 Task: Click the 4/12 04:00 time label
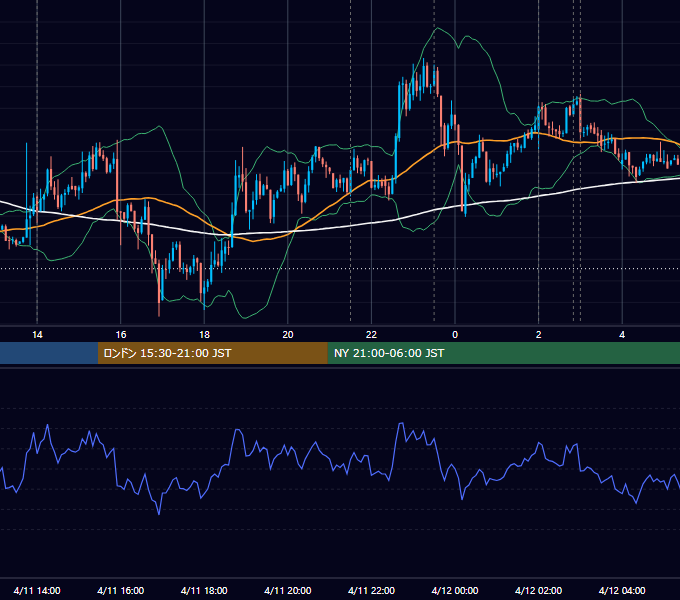[x=622, y=590]
